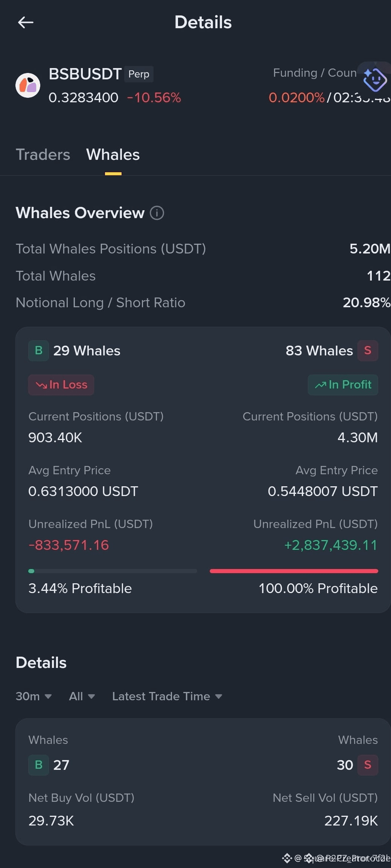391x868 pixels.
Task: Open the All filter dropdown
Action: [82, 696]
